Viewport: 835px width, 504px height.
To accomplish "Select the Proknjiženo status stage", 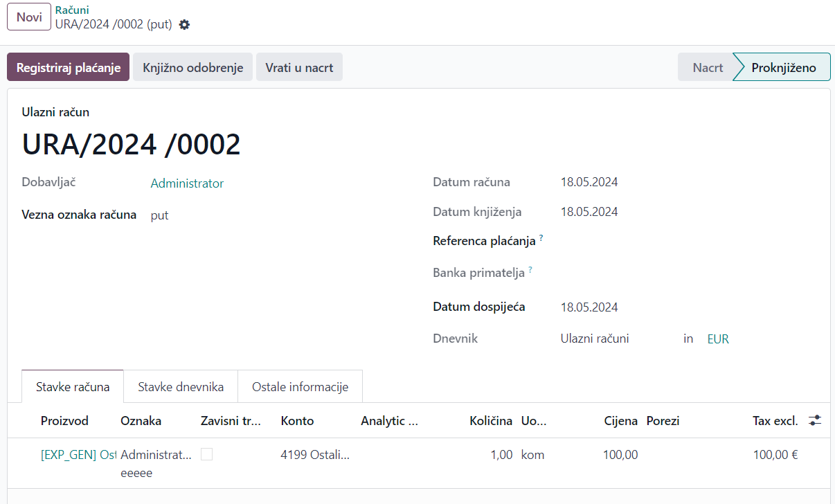I will [783, 68].
